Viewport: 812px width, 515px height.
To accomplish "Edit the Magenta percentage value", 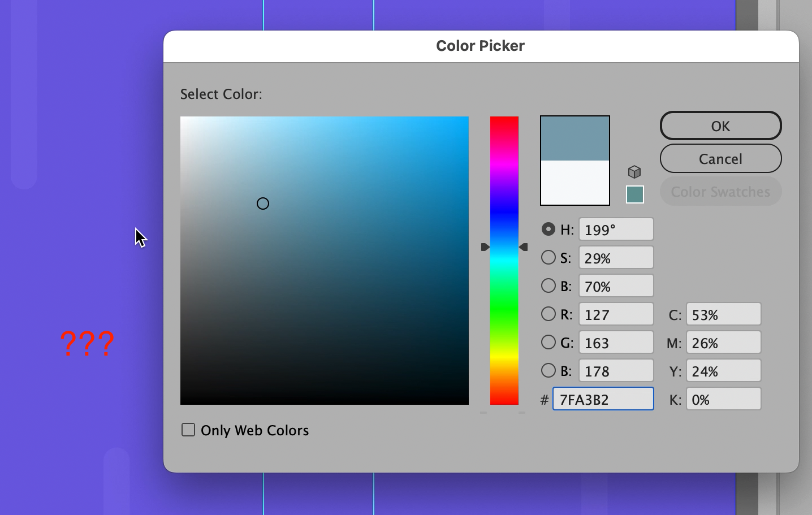I will click(724, 342).
